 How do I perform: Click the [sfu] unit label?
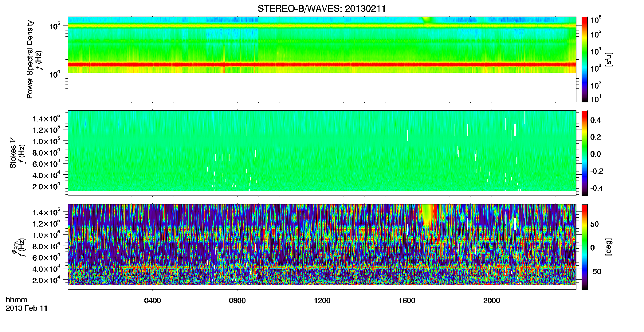pos(609,59)
